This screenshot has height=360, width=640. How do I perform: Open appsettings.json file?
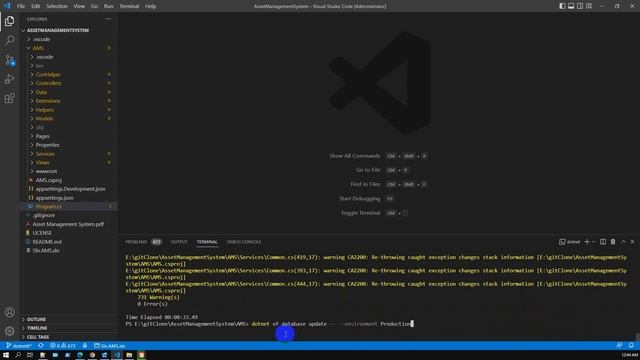click(69, 198)
